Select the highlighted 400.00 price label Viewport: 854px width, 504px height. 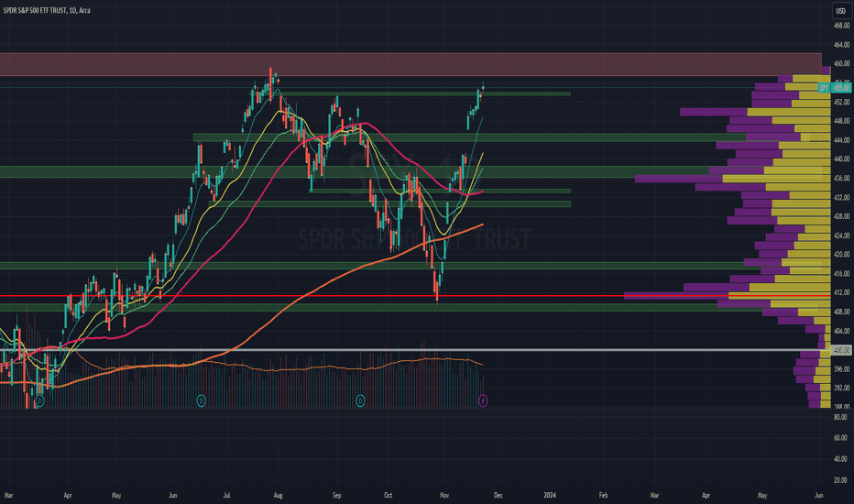point(841,350)
